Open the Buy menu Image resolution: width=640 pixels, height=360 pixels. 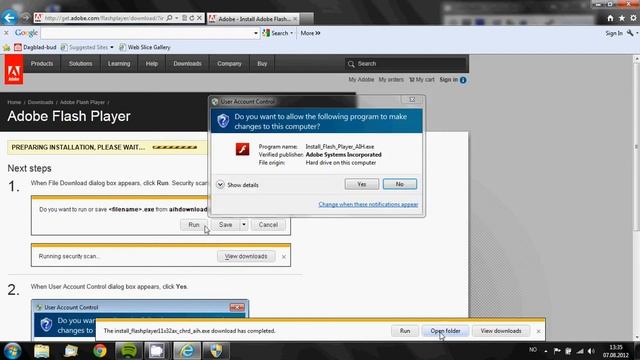click(x=262, y=64)
